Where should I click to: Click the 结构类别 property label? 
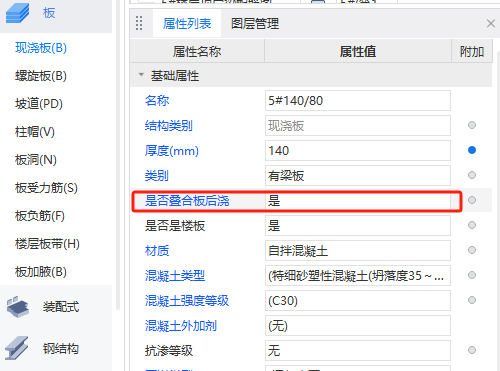coord(169,126)
